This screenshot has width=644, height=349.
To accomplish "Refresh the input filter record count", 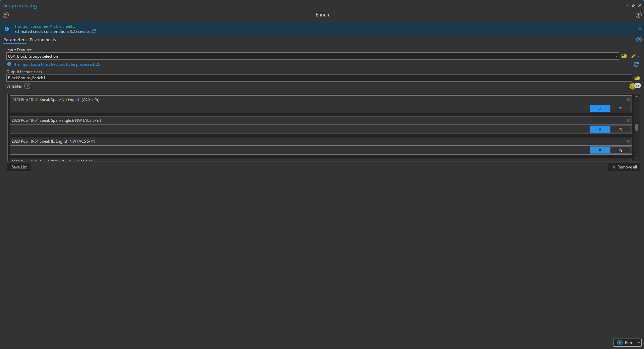I will 636,64.
